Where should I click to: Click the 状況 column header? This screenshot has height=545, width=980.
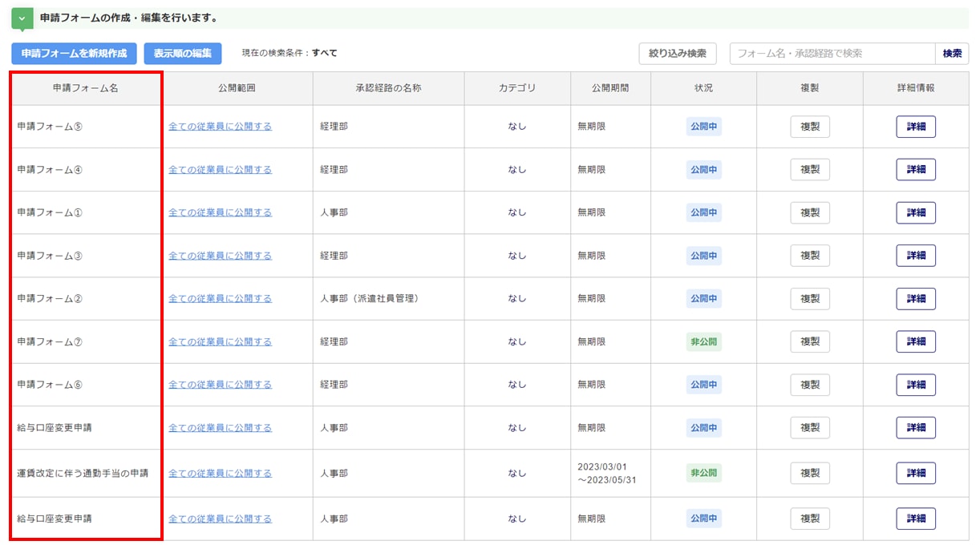pos(703,88)
